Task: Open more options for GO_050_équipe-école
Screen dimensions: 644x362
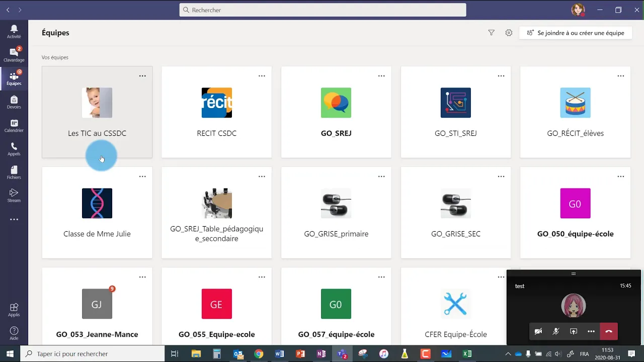Action: [621, 176]
